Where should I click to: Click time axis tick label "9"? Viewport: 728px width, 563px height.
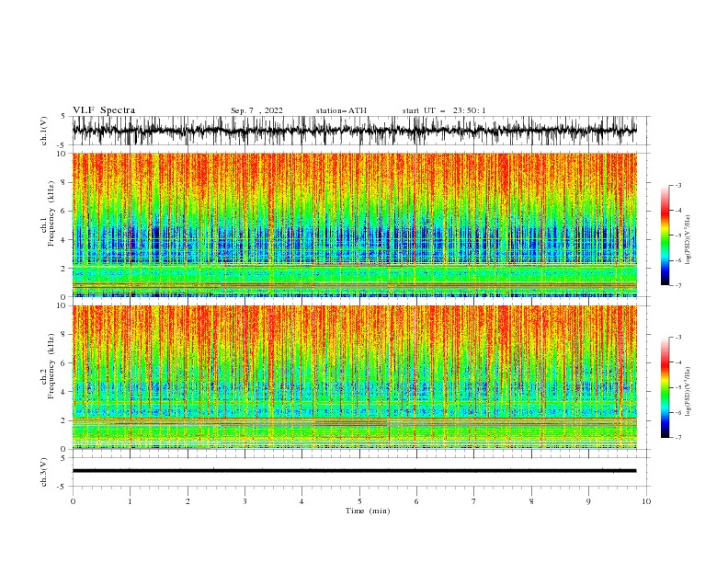tap(588, 501)
